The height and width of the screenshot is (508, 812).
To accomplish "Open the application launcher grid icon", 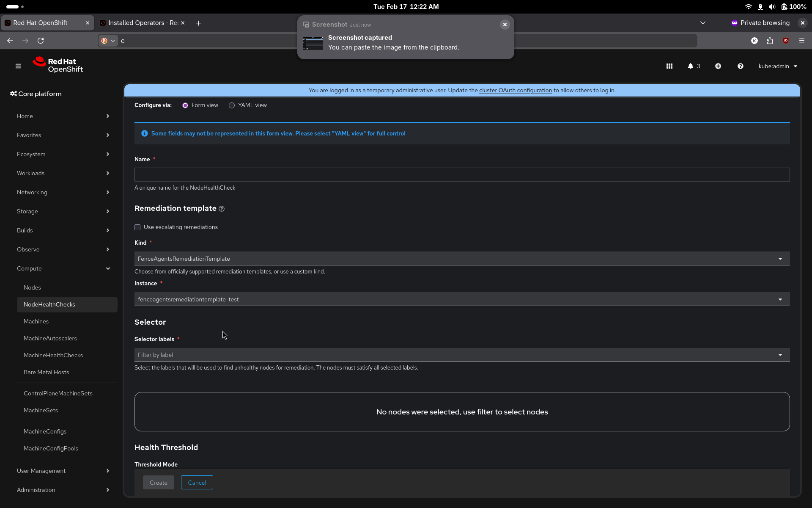I will pos(669,66).
